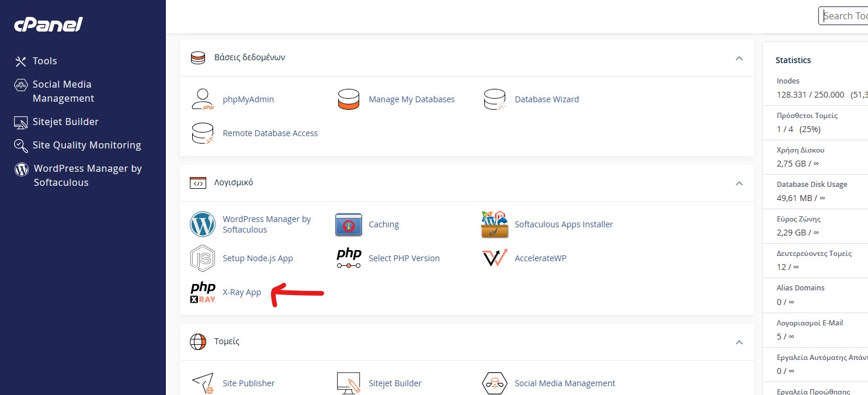
Task: Click the Πρόσθετοι Τομείς statistic label
Action: click(x=807, y=116)
